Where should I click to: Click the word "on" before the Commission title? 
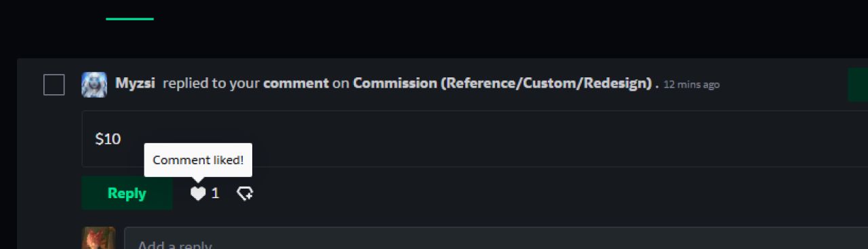pyautogui.click(x=340, y=83)
